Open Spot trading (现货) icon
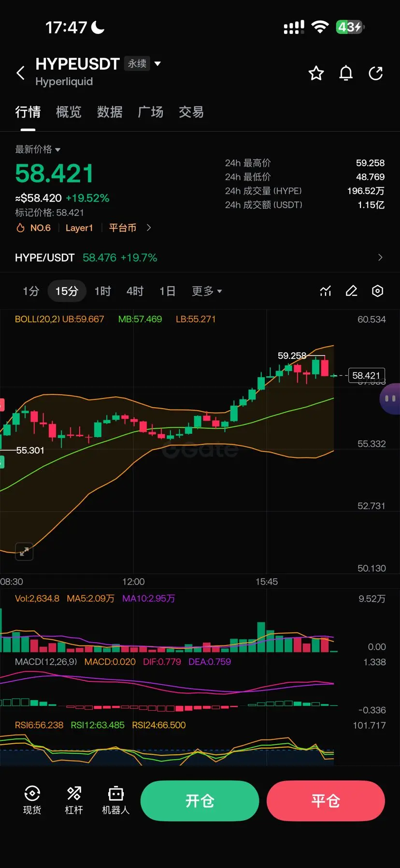Screen dimensions: 400x868 click(x=32, y=800)
